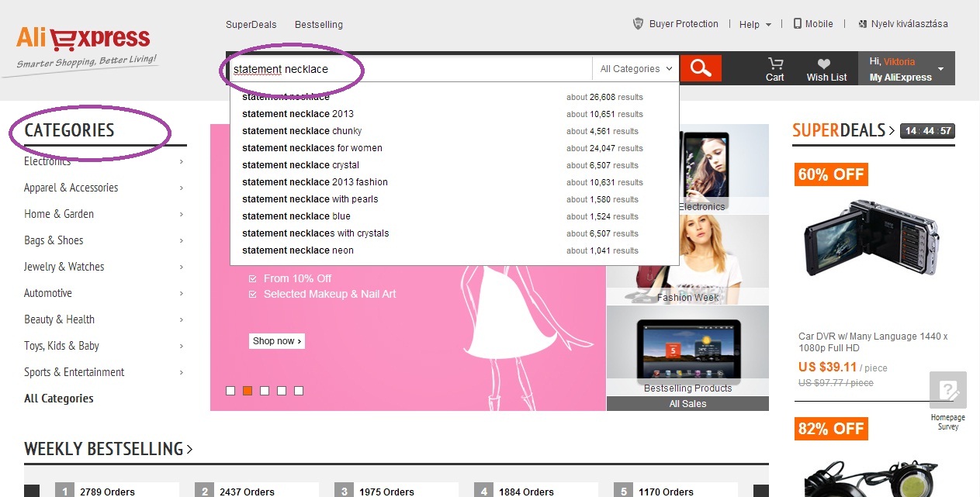Viewport: 980px width, 497px height.
Task: Open the All Categories search dropdown
Action: click(x=636, y=68)
